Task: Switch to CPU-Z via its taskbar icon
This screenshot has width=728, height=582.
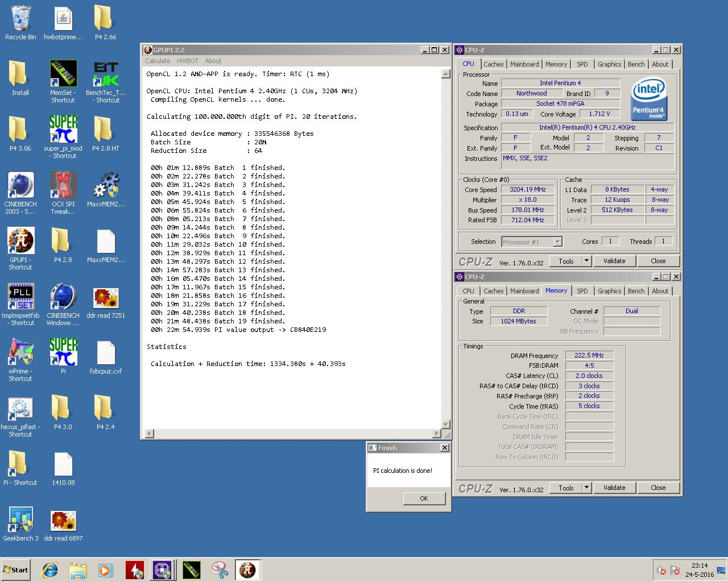Action: (x=162, y=570)
